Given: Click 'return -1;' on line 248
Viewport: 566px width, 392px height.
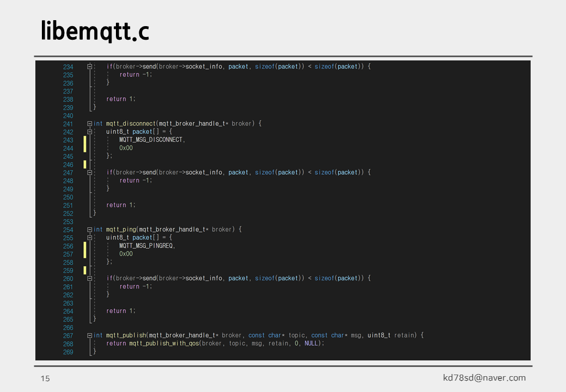Looking at the screenshot, I should click(136, 180).
